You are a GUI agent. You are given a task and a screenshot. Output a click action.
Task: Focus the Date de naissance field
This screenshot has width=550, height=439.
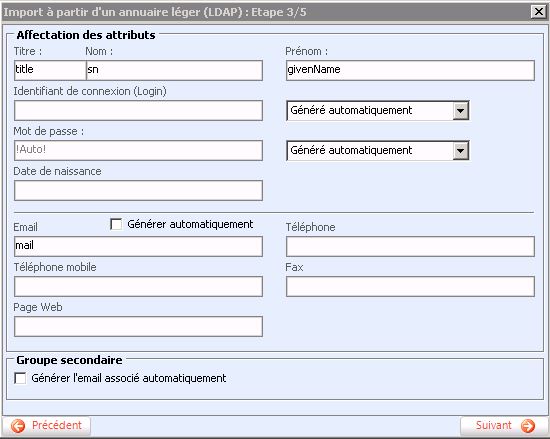click(x=138, y=190)
